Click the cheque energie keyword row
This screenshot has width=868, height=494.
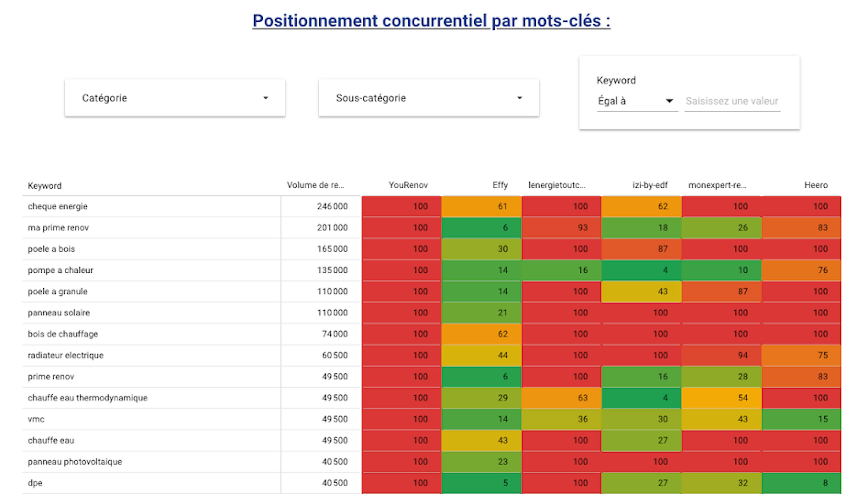tap(58, 206)
